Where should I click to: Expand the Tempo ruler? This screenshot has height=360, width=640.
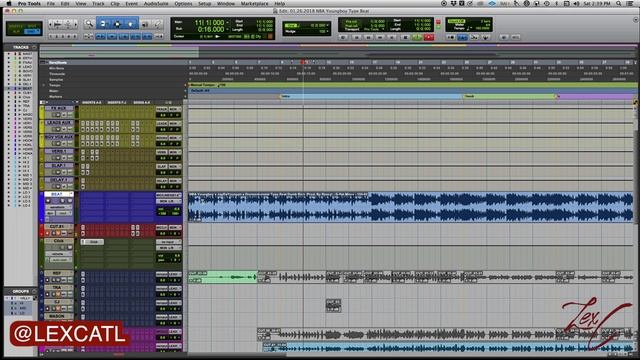pyautogui.click(x=44, y=85)
